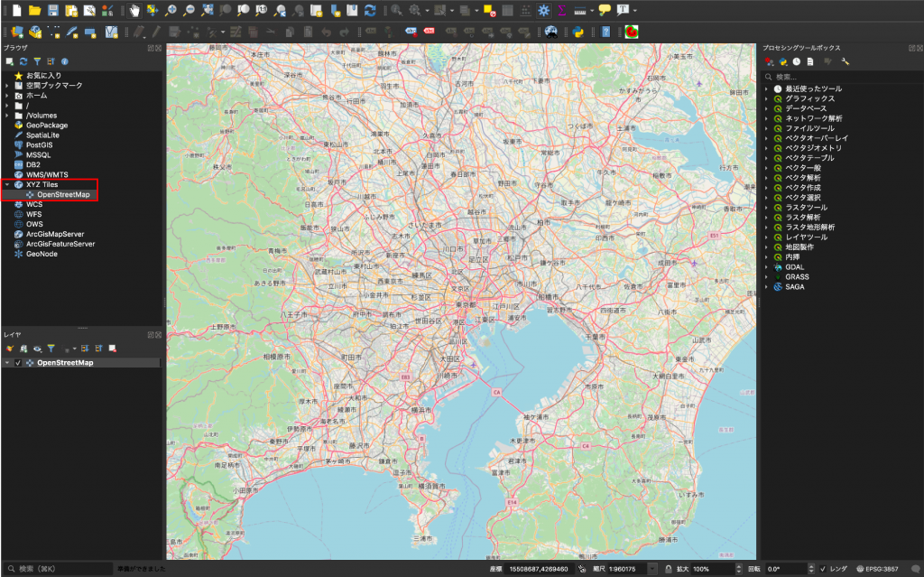Image resolution: width=924 pixels, height=577 pixels.
Task: Click the 回転 rotation stepper arrows
Action: [811, 569]
